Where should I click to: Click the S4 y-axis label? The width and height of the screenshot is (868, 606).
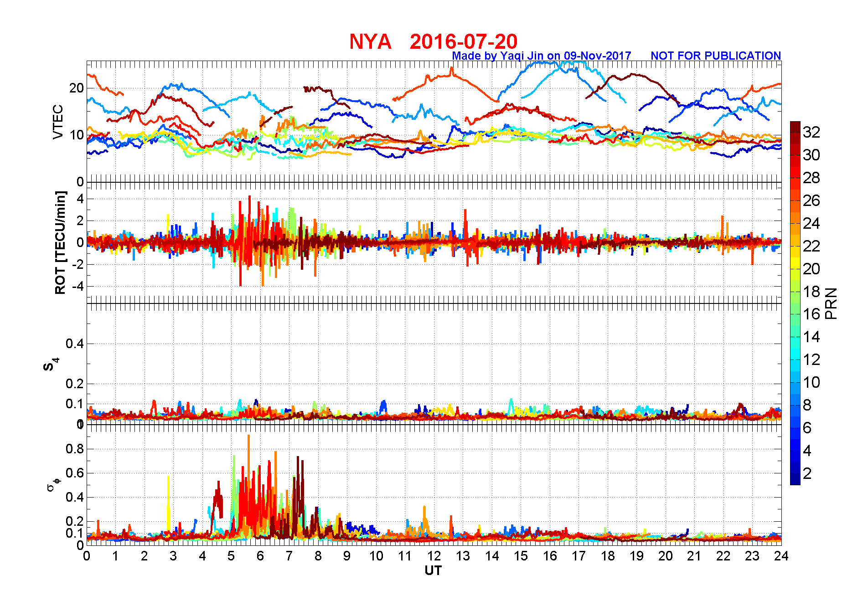pyautogui.click(x=50, y=365)
